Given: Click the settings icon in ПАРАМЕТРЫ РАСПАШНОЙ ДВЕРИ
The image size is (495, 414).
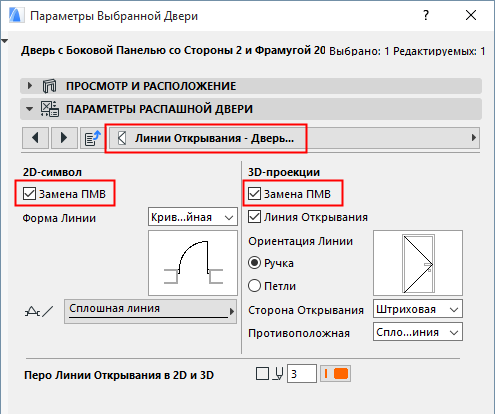Looking at the screenshot, I should point(50,109).
